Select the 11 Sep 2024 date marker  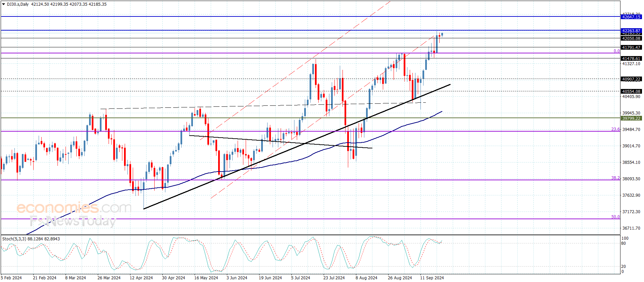(x=432, y=278)
